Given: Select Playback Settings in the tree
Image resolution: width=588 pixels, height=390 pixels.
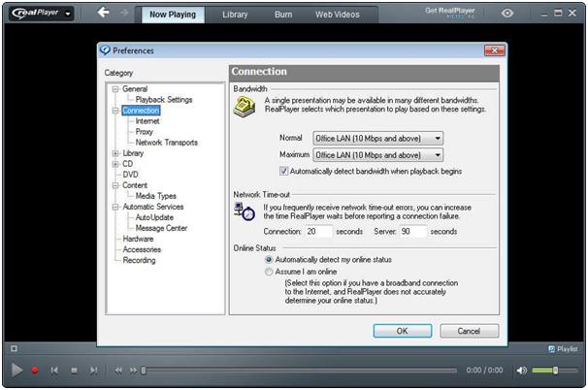Looking at the screenshot, I should (x=164, y=100).
